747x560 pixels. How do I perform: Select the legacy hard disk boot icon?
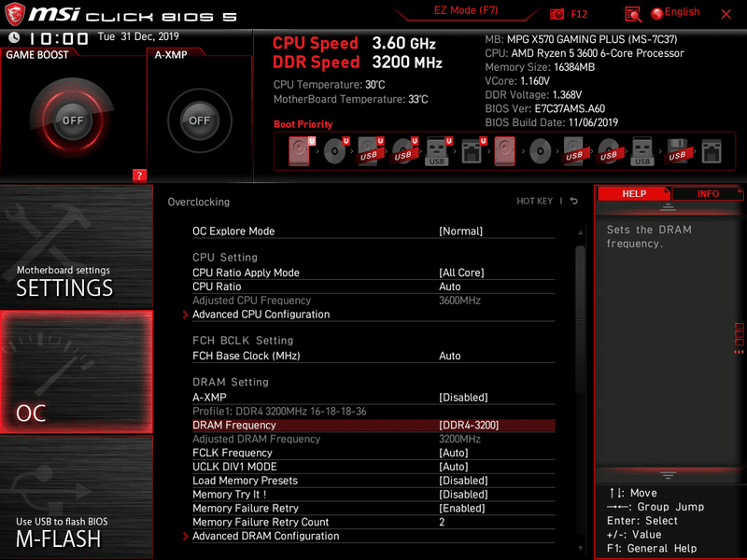point(504,151)
